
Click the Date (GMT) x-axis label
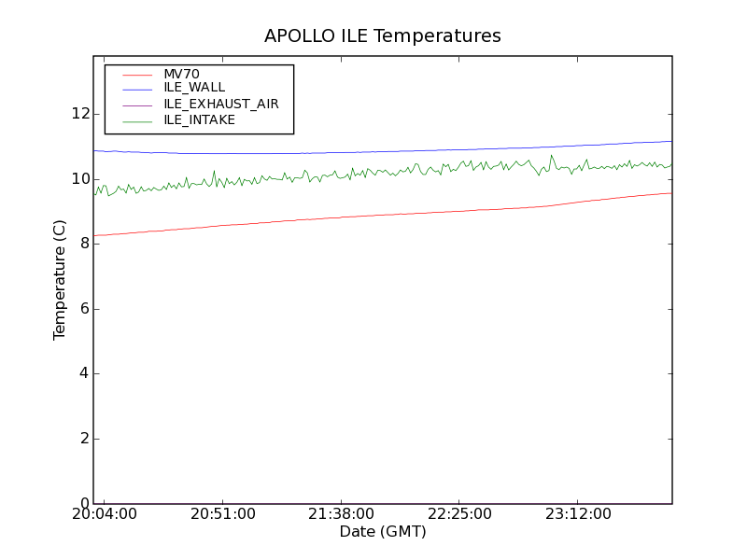pyautogui.click(x=383, y=531)
